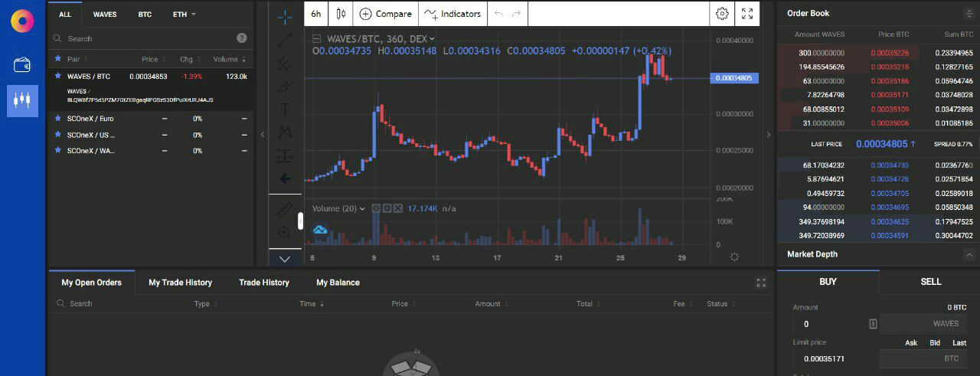Select the BUY order tab
The image size is (980, 376).
click(828, 282)
